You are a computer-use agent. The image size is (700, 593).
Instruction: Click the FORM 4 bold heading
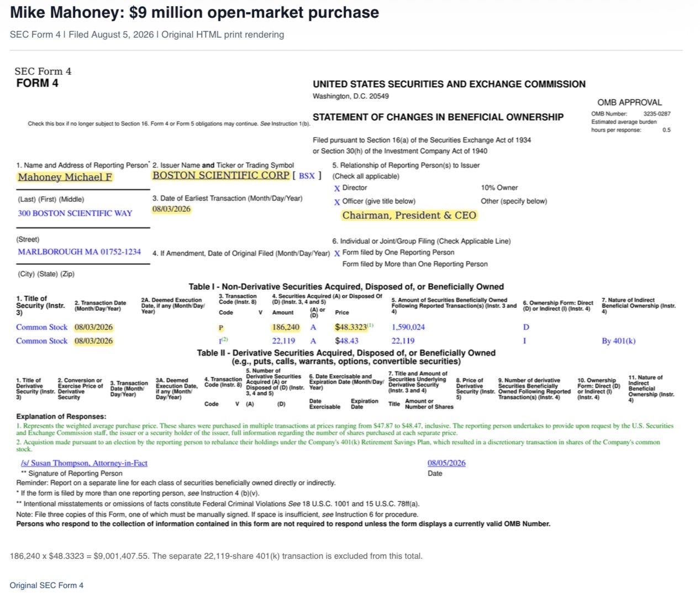[37, 83]
